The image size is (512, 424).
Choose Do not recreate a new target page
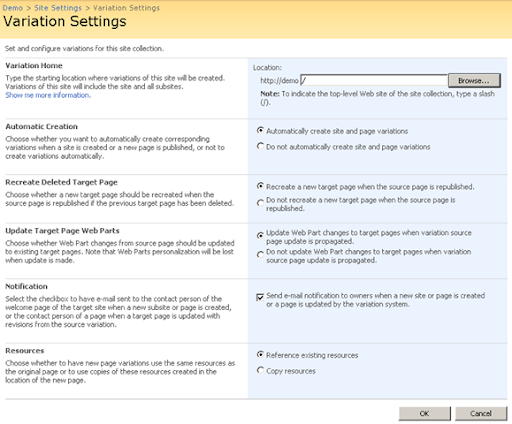260,203
